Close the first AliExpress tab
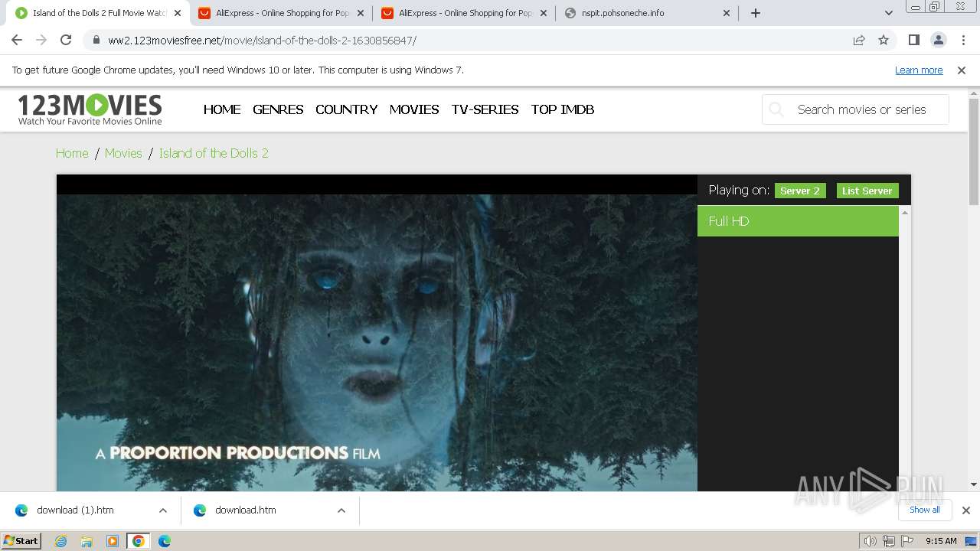980x551 pixels. tap(361, 13)
